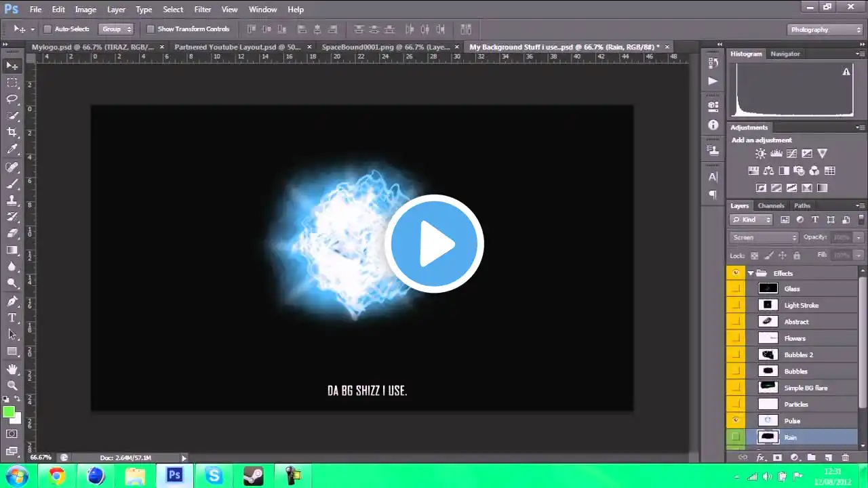Open the Photography workspace dropdown
Image resolution: width=868 pixels, height=488 pixels.
click(x=825, y=29)
